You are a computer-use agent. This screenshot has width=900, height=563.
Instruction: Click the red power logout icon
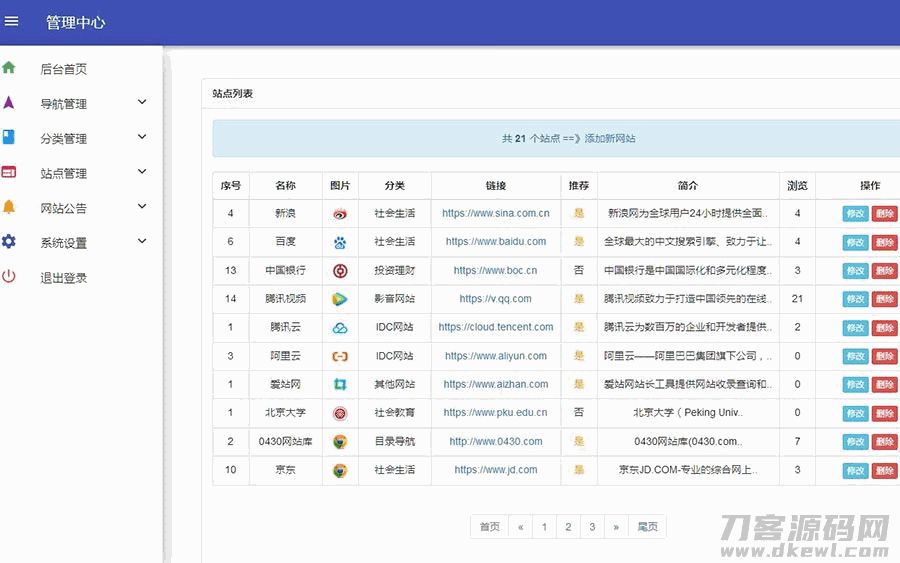point(9,277)
